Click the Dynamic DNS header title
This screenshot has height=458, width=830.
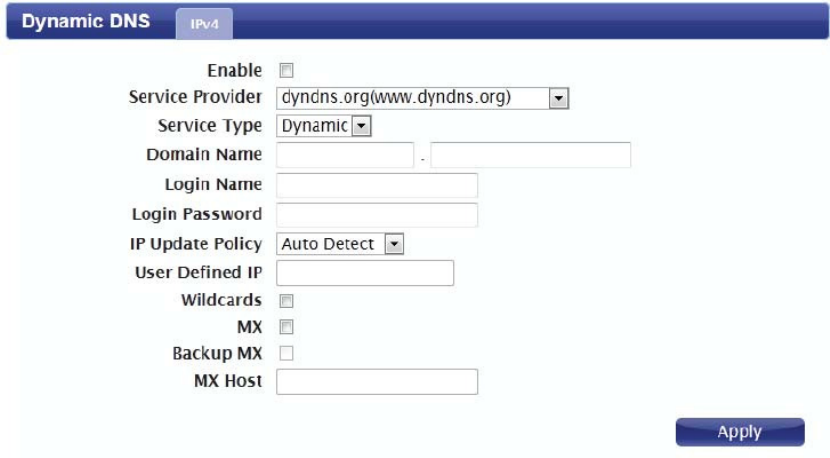(x=86, y=22)
